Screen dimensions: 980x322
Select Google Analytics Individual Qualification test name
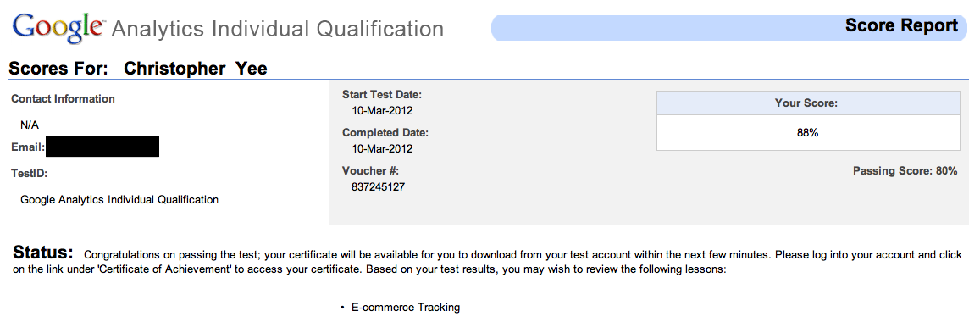(119, 199)
